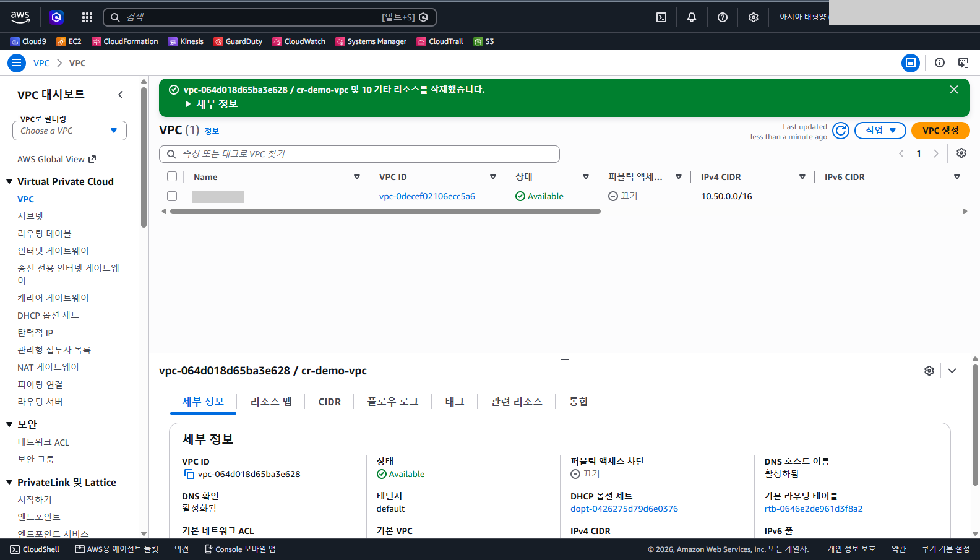Open console settings gear in top bar

[753, 17]
